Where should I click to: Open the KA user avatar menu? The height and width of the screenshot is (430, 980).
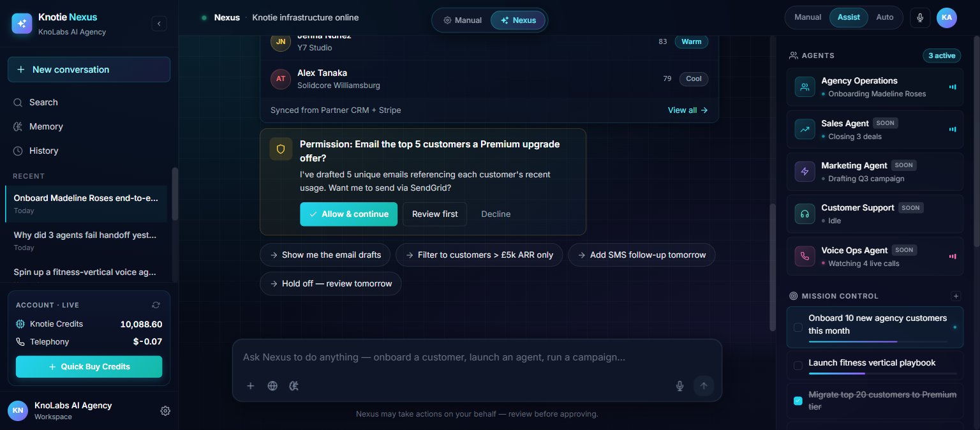pos(947,18)
